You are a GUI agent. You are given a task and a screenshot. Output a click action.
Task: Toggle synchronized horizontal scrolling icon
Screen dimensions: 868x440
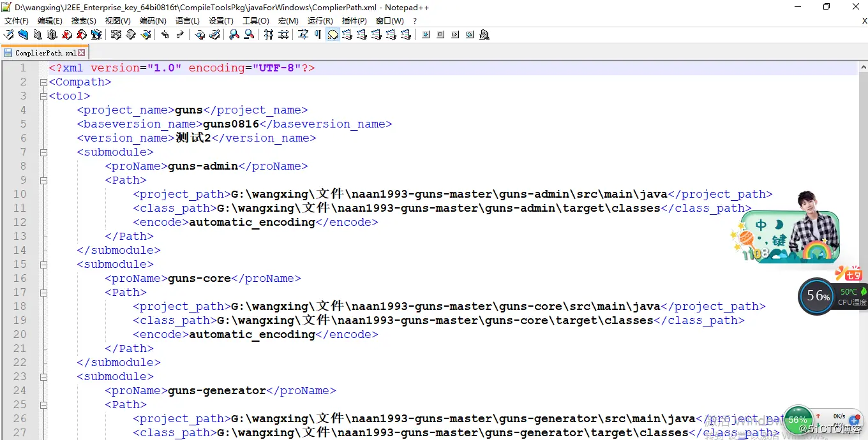coord(283,34)
